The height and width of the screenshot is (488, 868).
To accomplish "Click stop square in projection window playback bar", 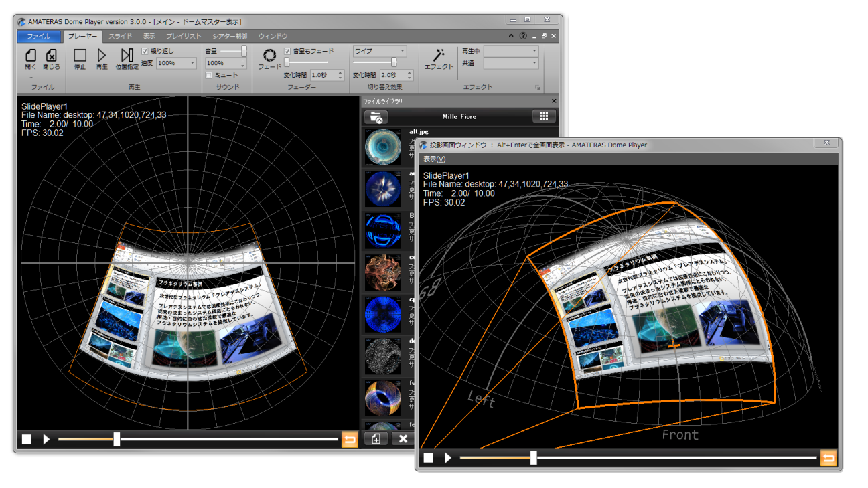I will tap(429, 458).
